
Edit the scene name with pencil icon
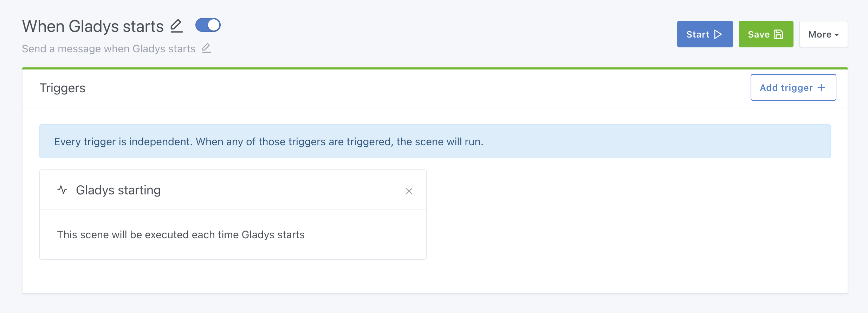point(176,26)
